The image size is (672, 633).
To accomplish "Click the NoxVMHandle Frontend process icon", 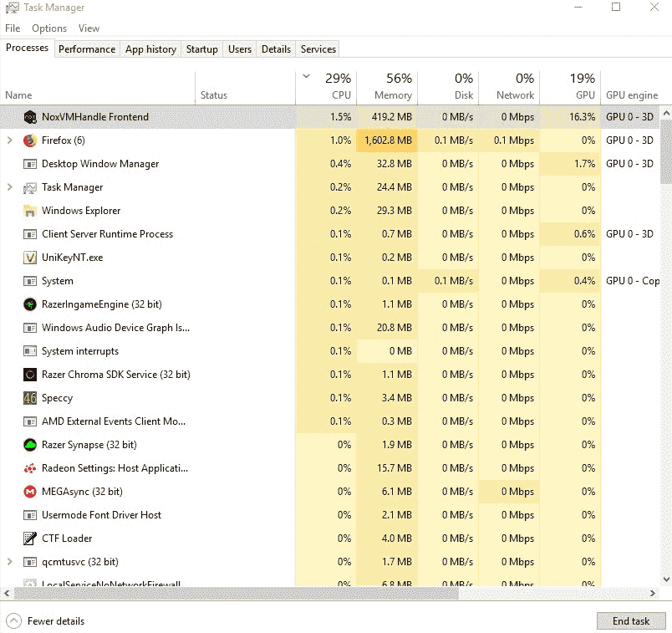I will coord(30,117).
